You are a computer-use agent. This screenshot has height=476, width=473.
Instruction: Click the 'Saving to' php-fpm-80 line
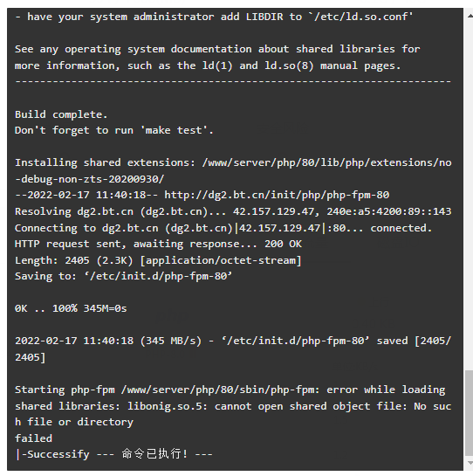coord(123,276)
